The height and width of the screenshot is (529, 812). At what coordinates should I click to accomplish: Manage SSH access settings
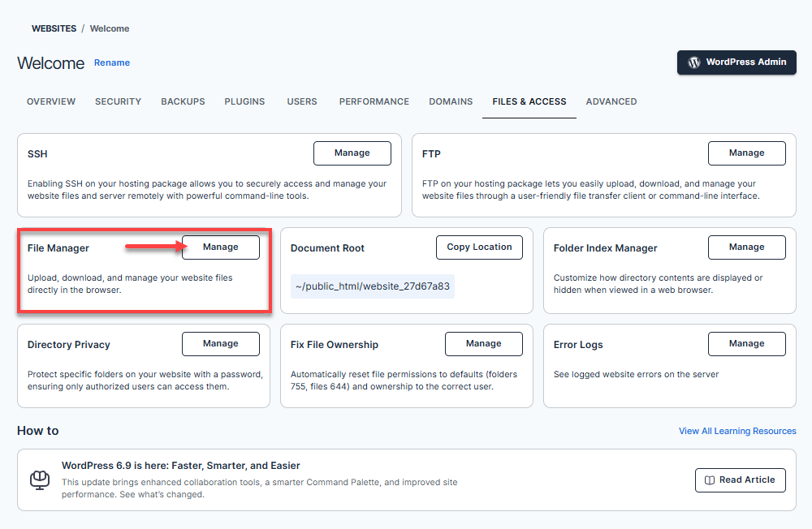point(352,153)
